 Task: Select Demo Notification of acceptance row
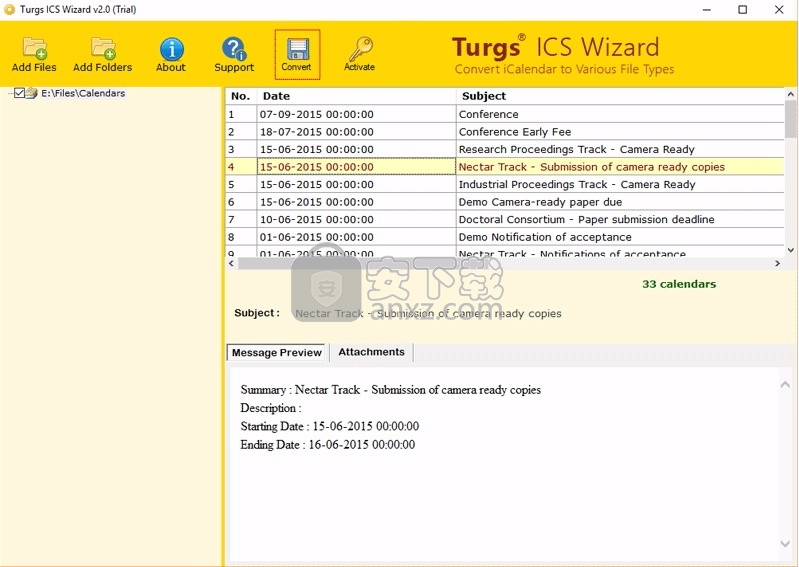pos(505,237)
